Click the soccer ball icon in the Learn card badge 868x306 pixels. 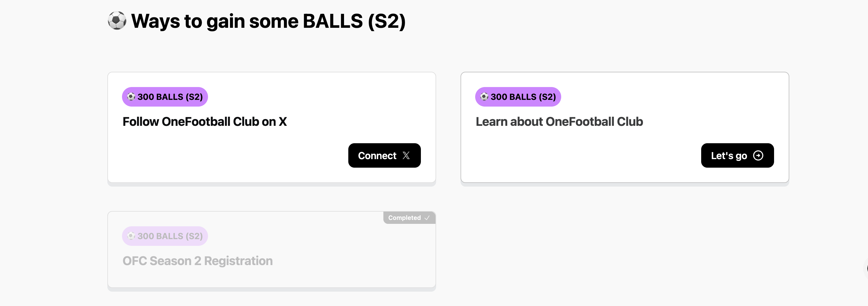coord(484,97)
